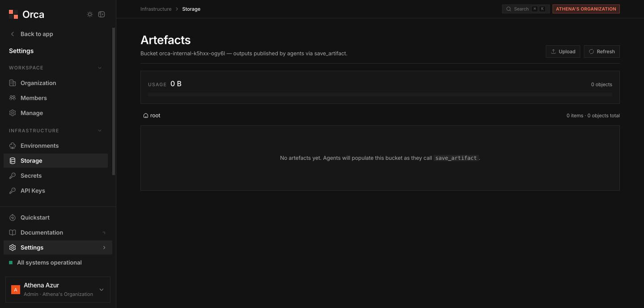Viewport: 644px width, 308px height.
Task: Click the Quickstart rocket icon
Action: (x=13, y=218)
